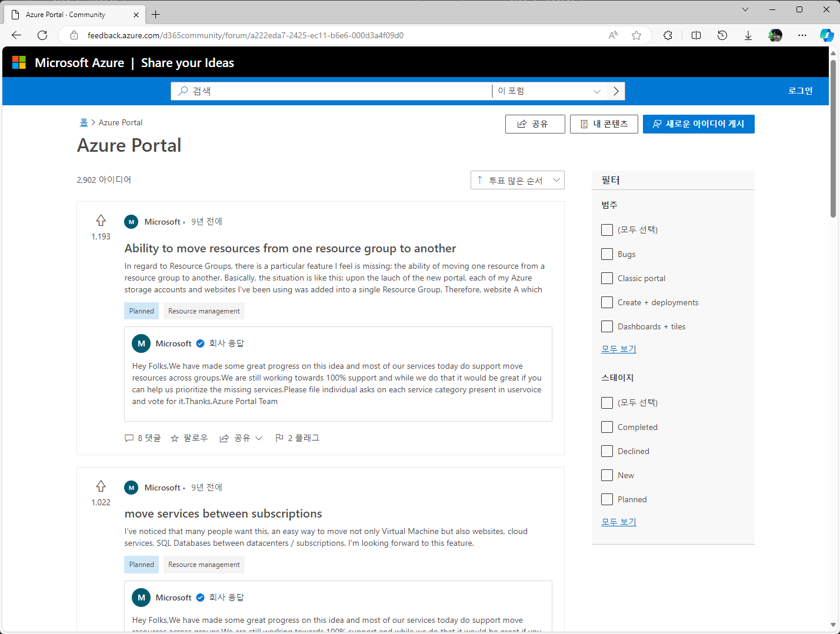This screenshot has height=634, width=840.
Task: Open the Edge Copilot icon
Action: 826,35
